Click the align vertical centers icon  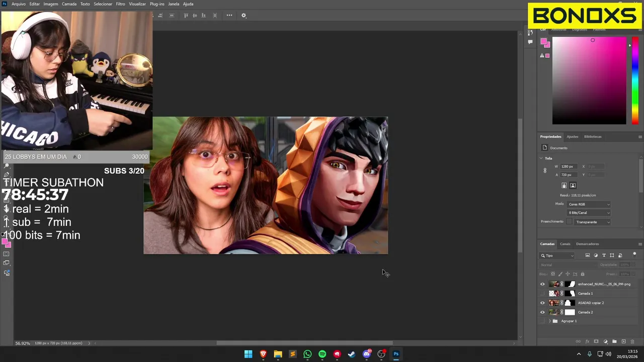pos(195,15)
